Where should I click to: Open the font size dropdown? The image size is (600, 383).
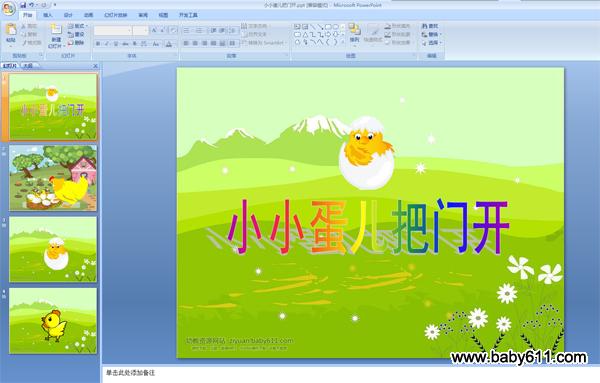click(x=140, y=30)
